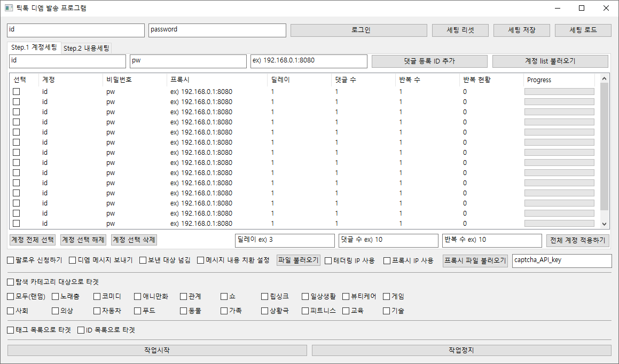Check the 일상생활 category
This screenshot has height=364, width=619.
pos(305,297)
